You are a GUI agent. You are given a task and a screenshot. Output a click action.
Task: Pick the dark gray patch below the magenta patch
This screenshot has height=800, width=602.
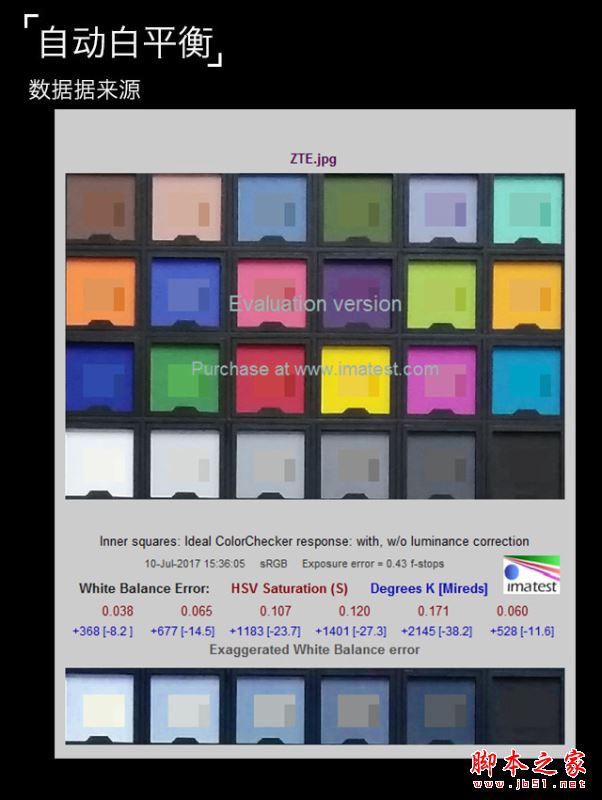pyautogui.click(x=441, y=464)
